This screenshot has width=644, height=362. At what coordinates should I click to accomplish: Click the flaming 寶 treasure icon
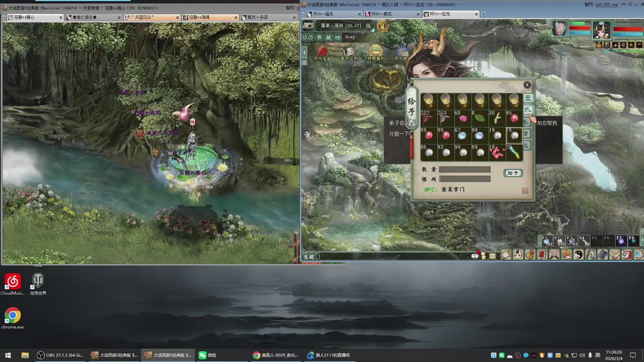tap(382, 26)
